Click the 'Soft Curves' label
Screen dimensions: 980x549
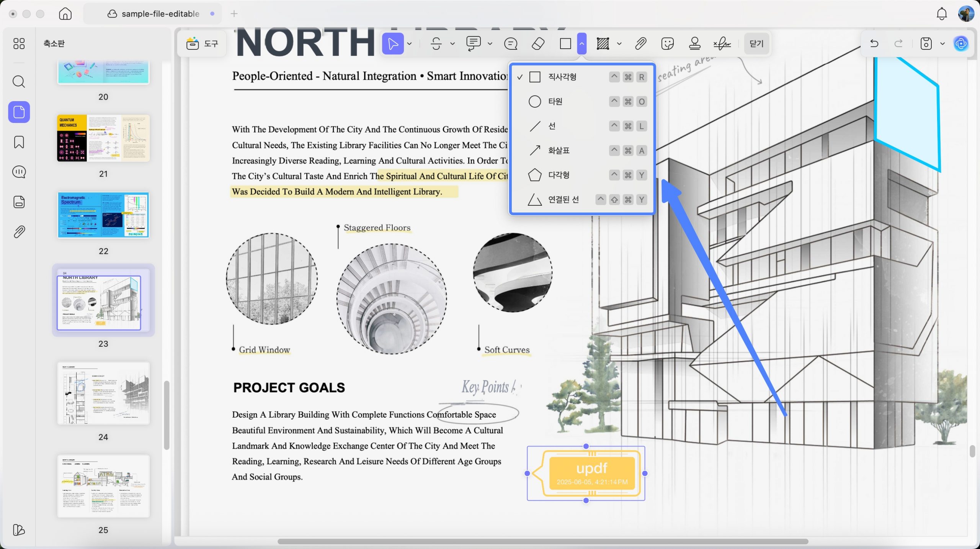[507, 350]
